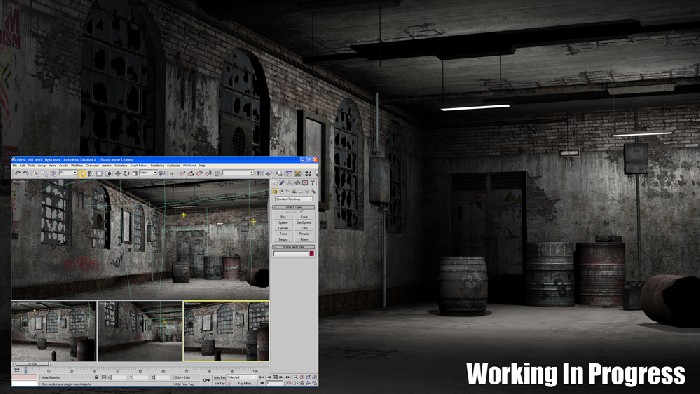This screenshot has width=700, height=394.
Task: Open the Standard Primitives dropdown
Action: pos(294,199)
